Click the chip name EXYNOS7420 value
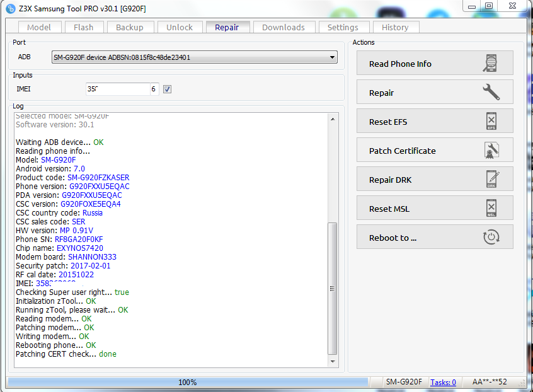This screenshot has width=533, height=392. click(x=80, y=248)
